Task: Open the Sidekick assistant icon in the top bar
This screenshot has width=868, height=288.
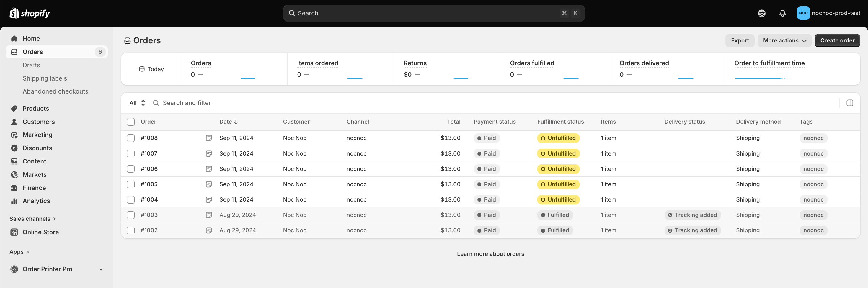Action: coord(761,13)
